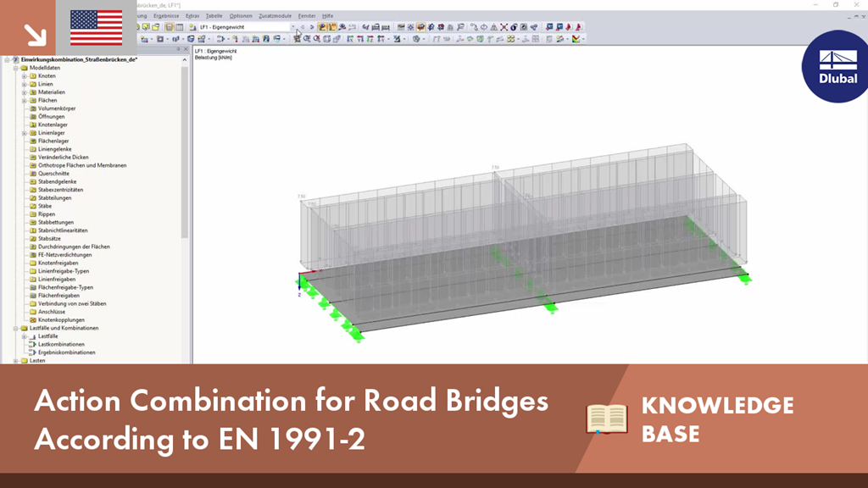
Task: Collapse the Einwirkungskombination root tree node
Action: [7, 59]
